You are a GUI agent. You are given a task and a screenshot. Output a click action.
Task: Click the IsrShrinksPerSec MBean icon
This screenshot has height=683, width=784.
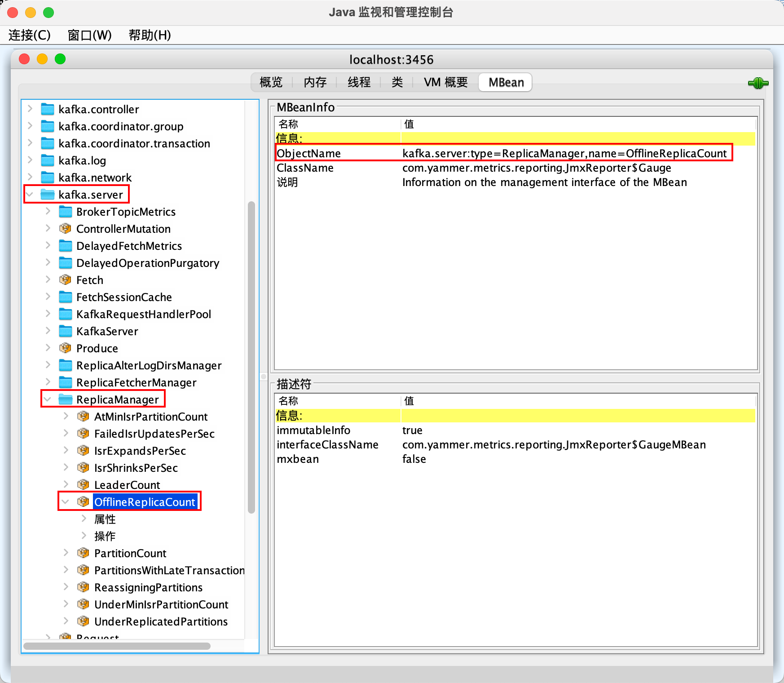(84, 468)
